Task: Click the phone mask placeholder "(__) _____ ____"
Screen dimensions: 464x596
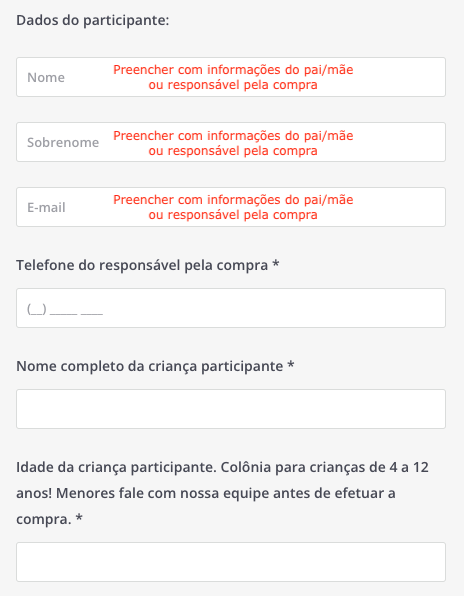Action: click(65, 309)
